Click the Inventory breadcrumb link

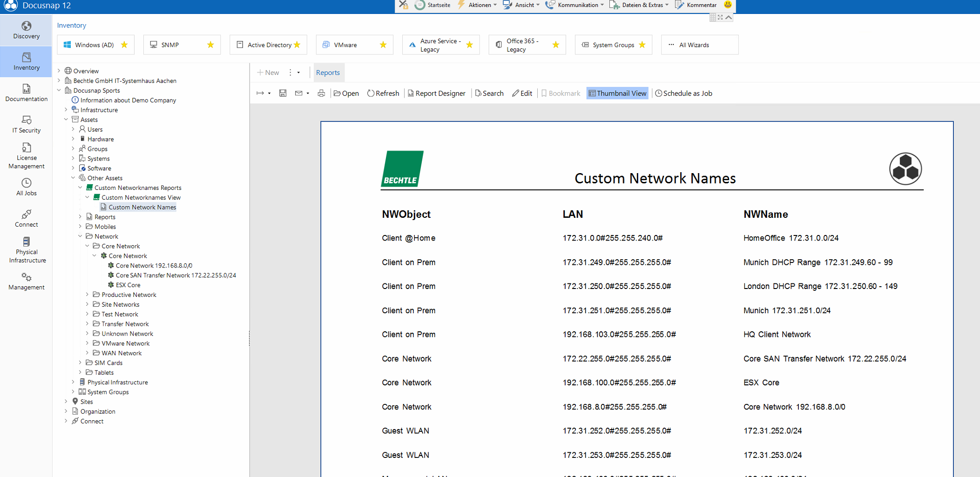click(71, 25)
